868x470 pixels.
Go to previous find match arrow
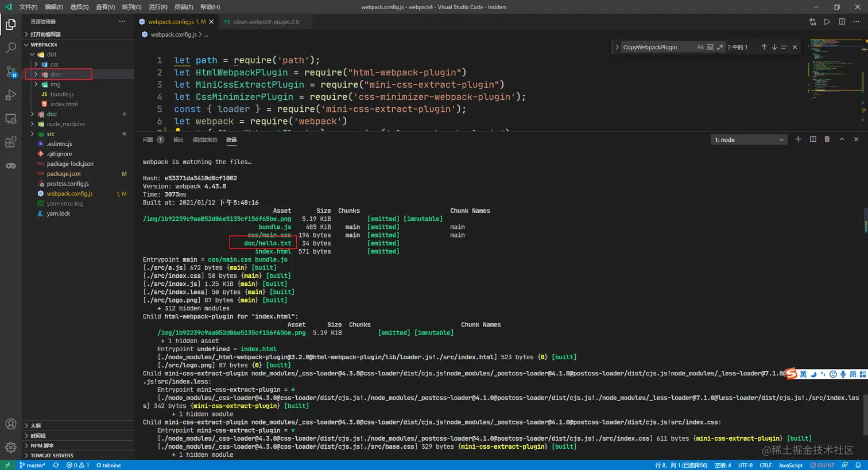(764, 47)
